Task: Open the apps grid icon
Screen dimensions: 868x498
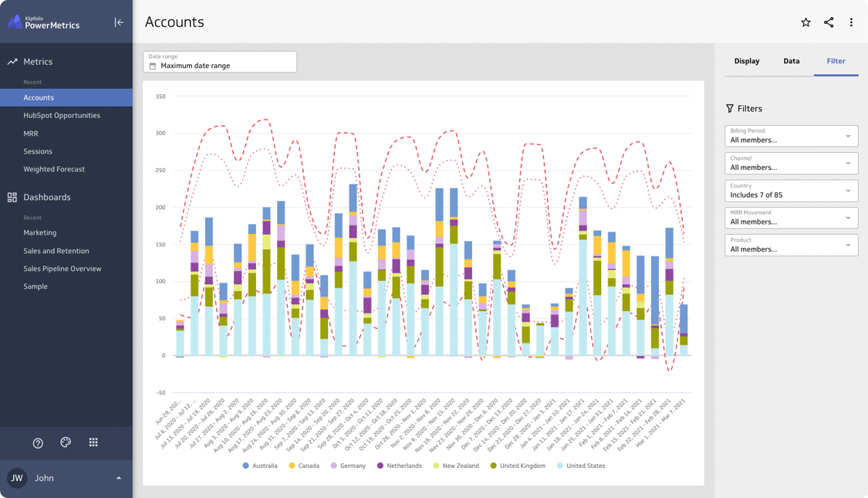Action: 93,442
